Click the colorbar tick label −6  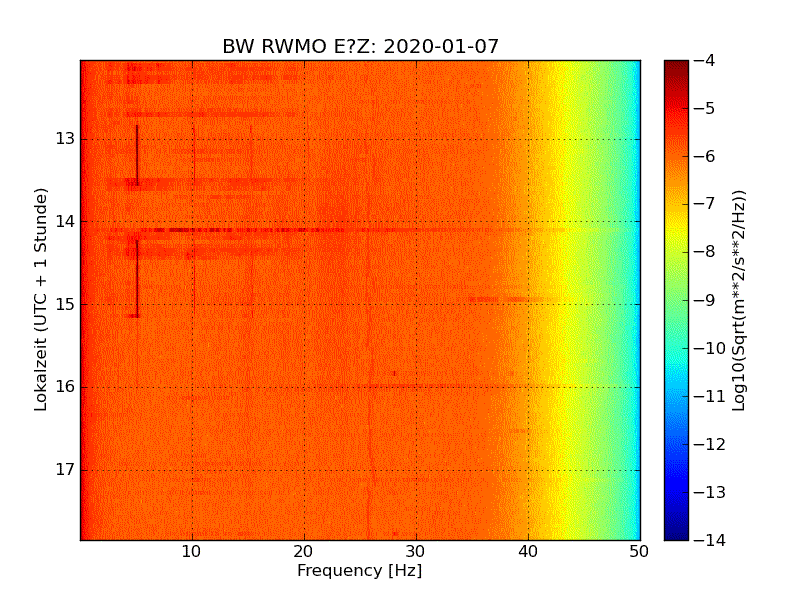tap(705, 157)
